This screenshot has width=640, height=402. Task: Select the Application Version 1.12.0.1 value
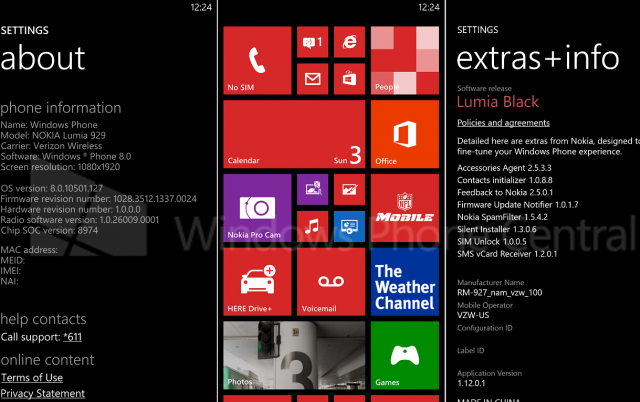point(471,383)
